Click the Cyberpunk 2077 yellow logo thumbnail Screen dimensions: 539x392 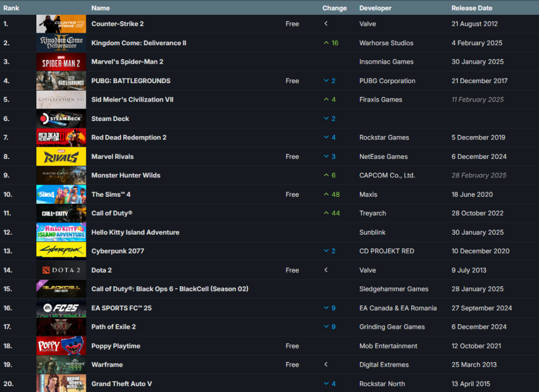tap(61, 251)
